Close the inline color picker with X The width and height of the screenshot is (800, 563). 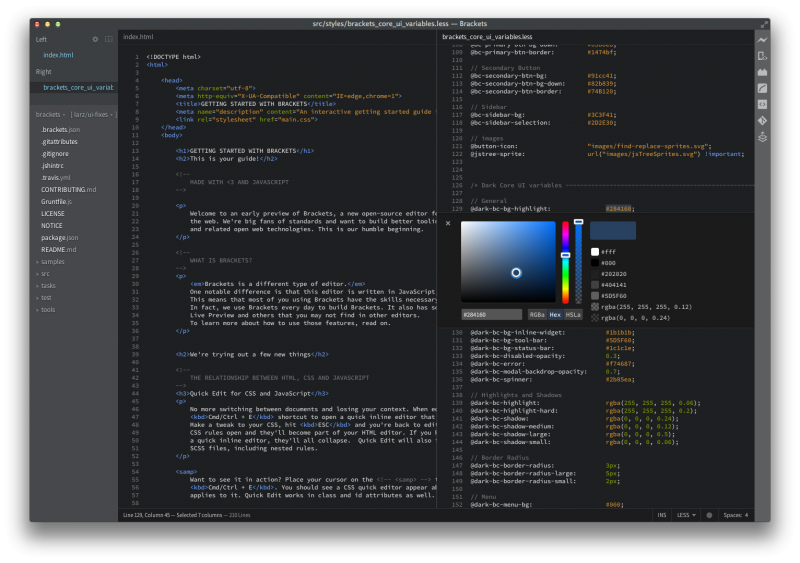click(x=448, y=223)
